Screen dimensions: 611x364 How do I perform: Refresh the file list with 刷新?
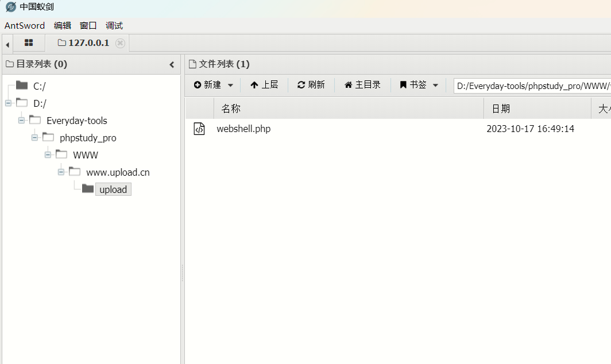(311, 85)
